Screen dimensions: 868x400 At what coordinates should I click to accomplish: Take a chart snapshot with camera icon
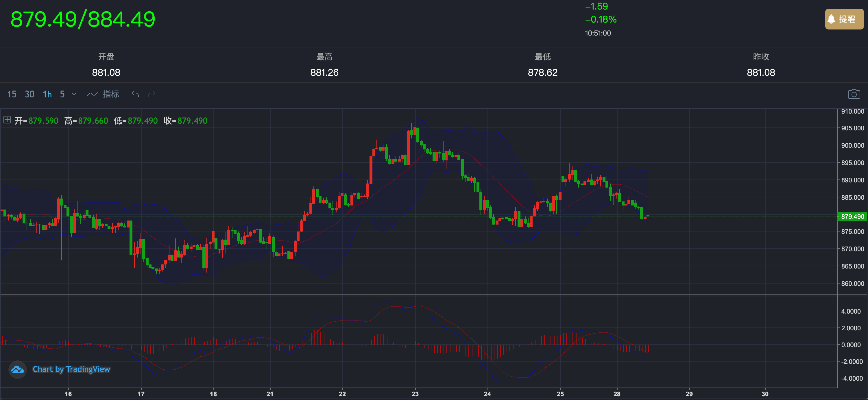pyautogui.click(x=854, y=94)
